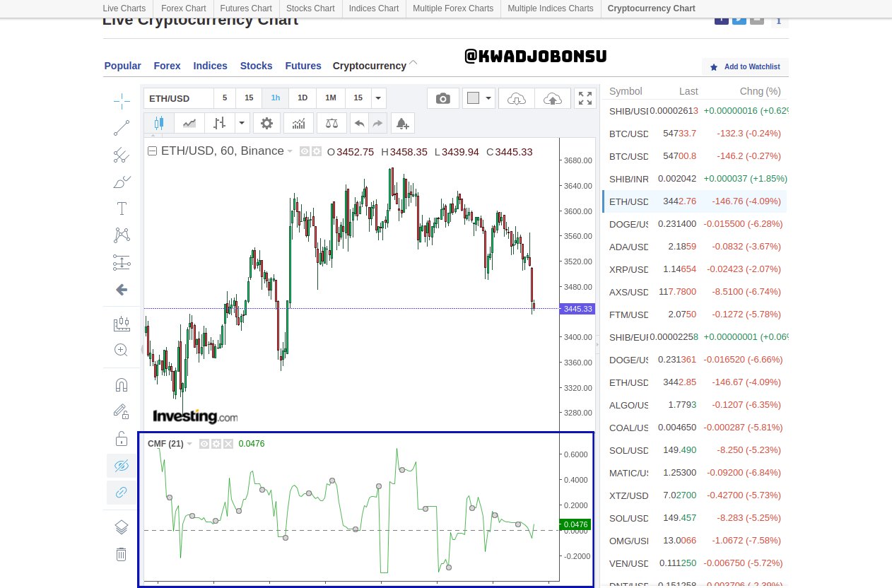
Task: Toggle sync drawings link icon
Action: click(122, 492)
